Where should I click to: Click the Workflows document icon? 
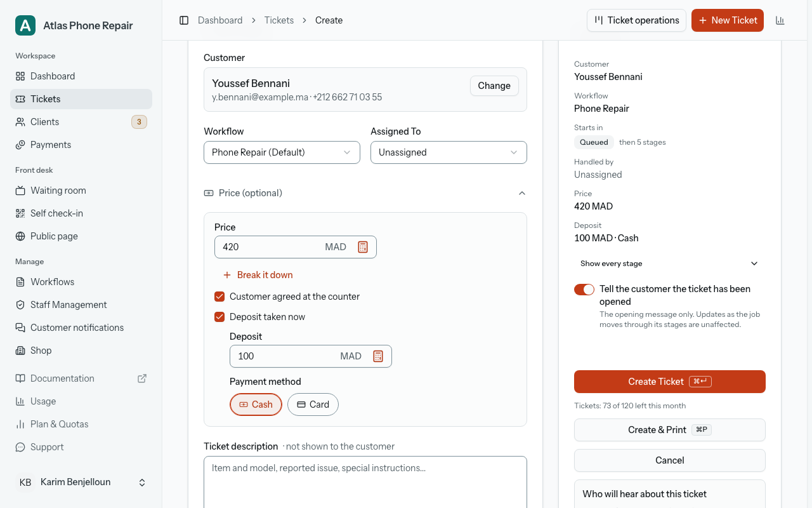20,282
